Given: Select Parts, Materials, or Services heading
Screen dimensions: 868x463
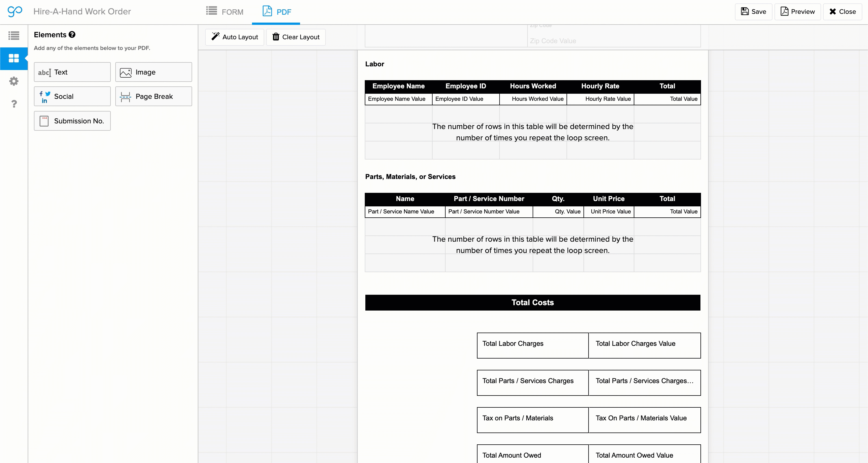Looking at the screenshot, I should tap(411, 177).
